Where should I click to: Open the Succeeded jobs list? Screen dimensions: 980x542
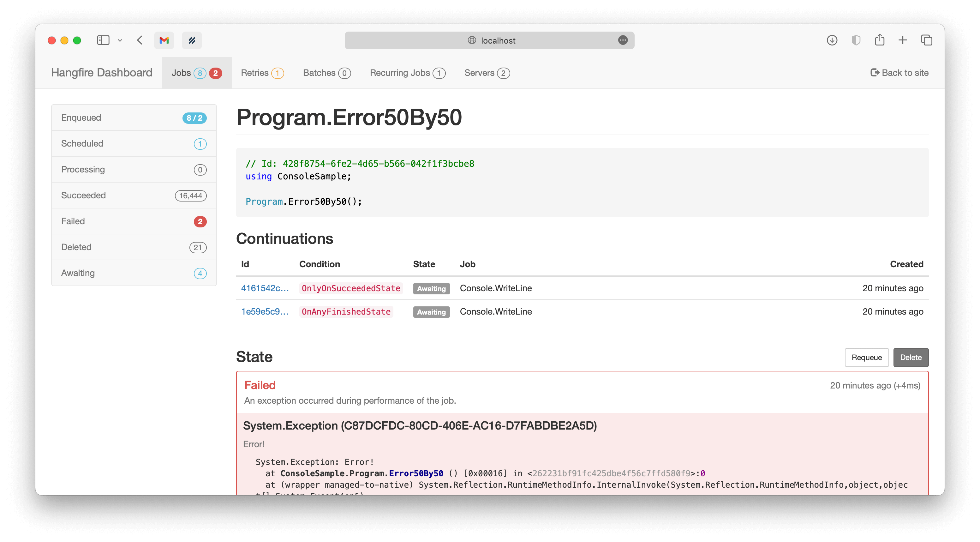click(x=134, y=195)
